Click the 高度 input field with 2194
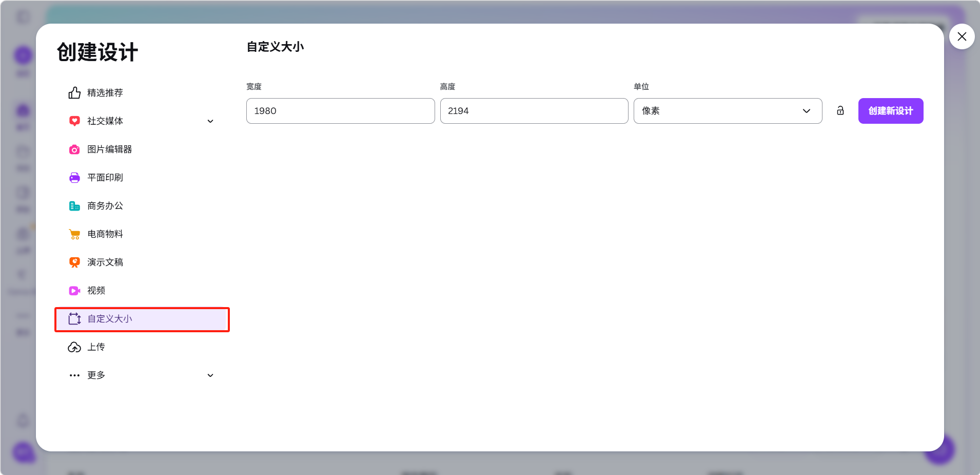The image size is (980, 475). click(534, 111)
